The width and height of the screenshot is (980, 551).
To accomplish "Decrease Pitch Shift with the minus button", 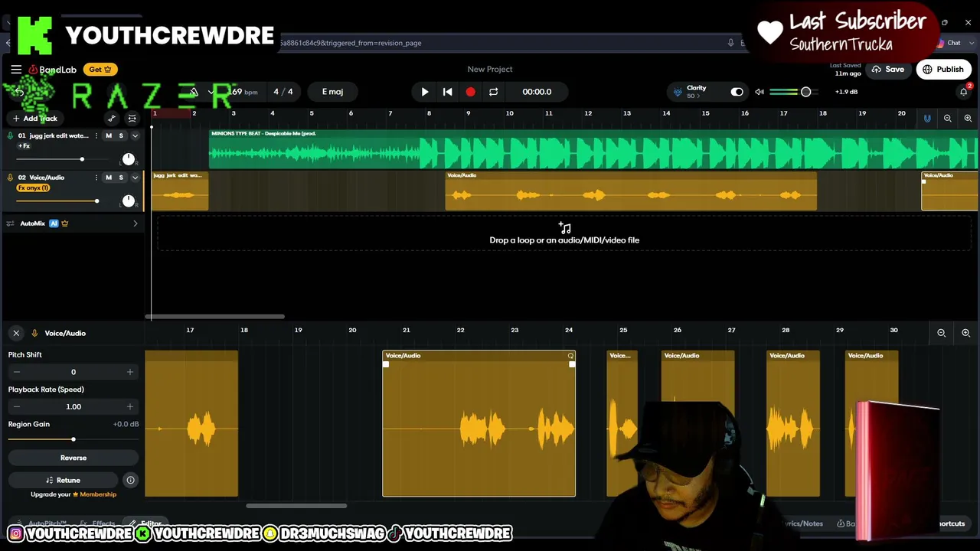I will click(x=17, y=372).
